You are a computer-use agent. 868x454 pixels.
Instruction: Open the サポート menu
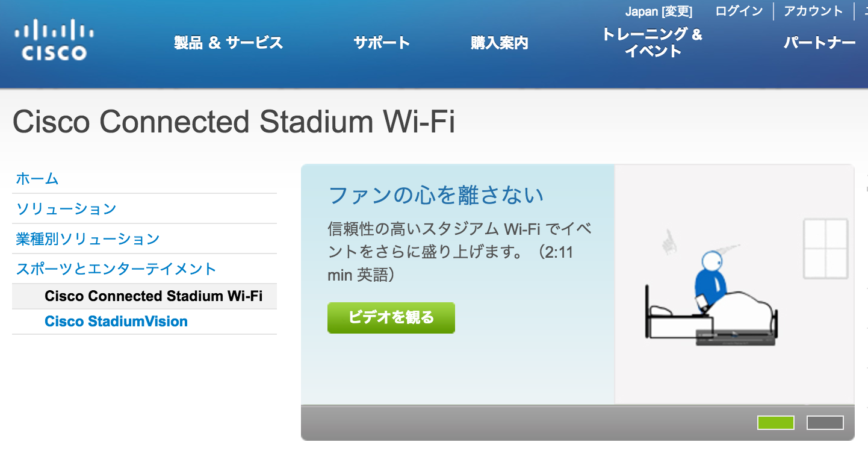point(380,42)
